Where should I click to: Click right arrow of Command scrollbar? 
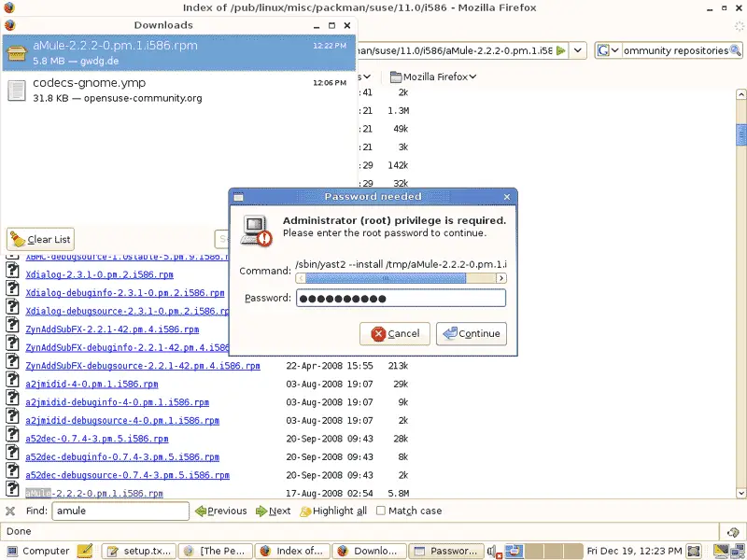[501, 278]
